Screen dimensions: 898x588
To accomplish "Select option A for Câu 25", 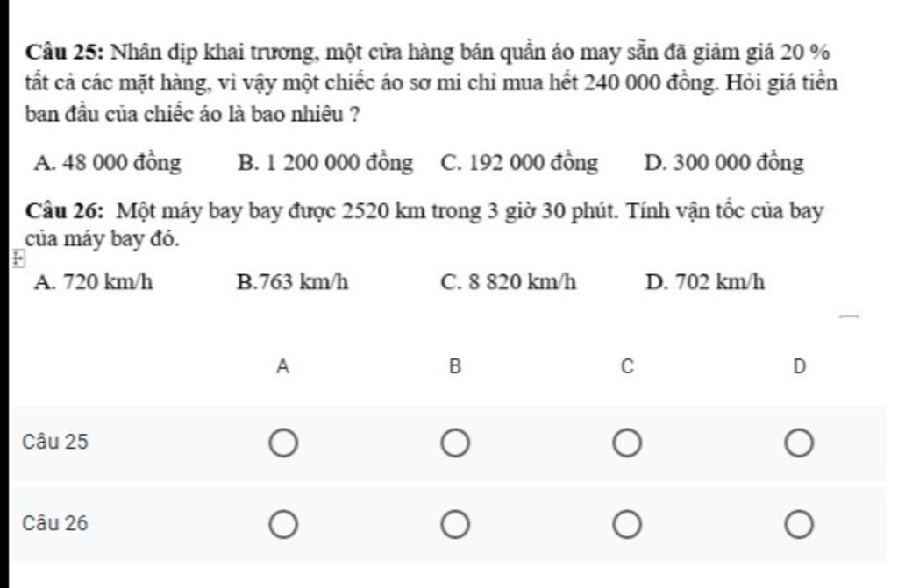I will click(282, 443).
